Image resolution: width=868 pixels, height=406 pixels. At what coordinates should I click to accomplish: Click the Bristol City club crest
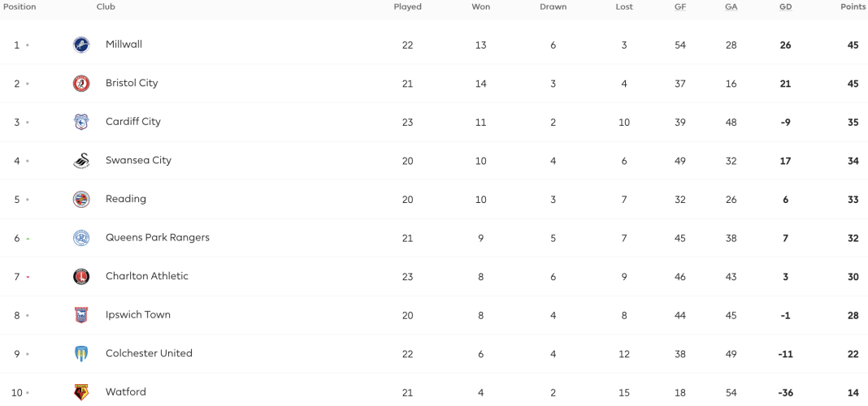point(81,84)
